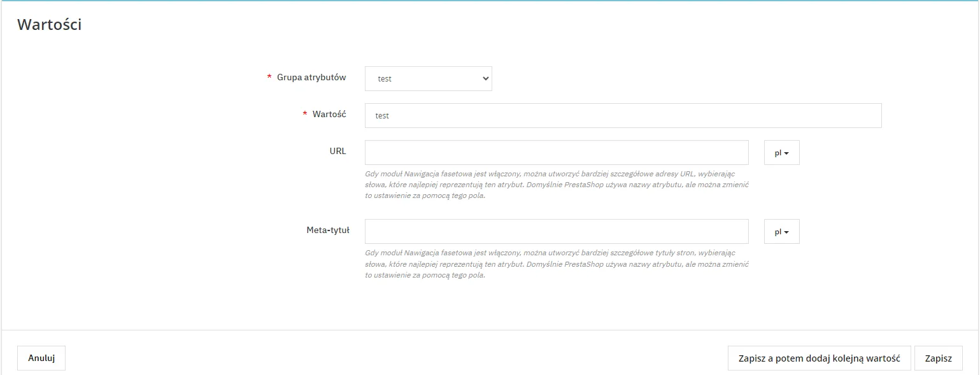Screen dimensions: 980x375
Task: Click into the URL input field
Action: [556, 153]
